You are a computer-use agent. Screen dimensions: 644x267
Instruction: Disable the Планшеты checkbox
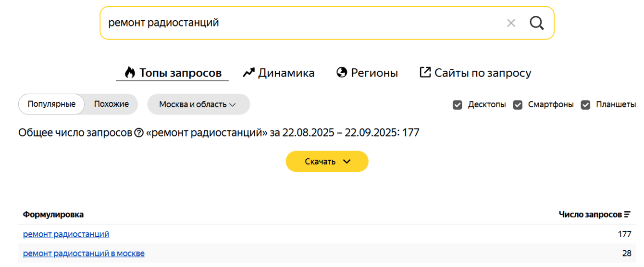coord(585,105)
